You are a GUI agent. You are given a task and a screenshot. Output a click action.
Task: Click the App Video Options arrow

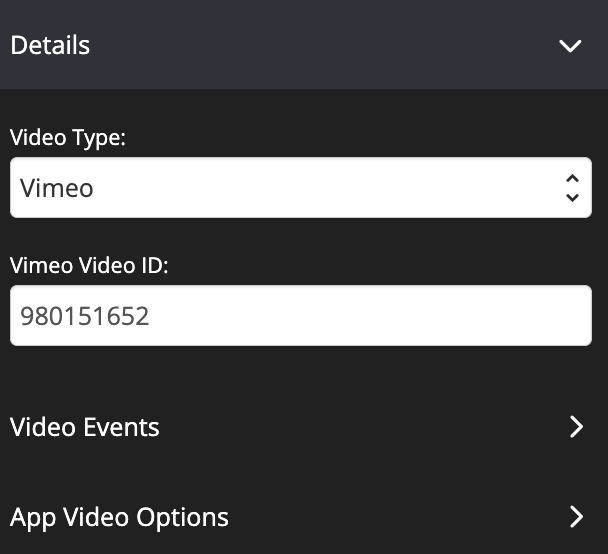click(577, 517)
